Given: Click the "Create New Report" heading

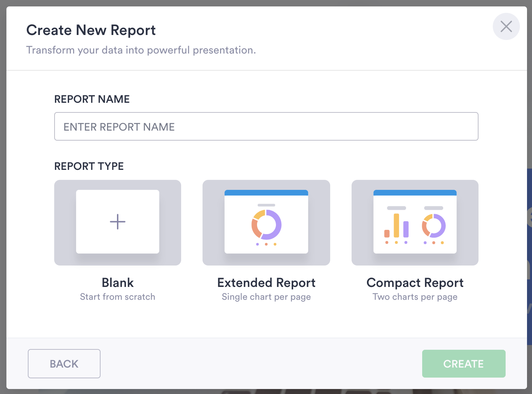Looking at the screenshot, I should [91, 30].
